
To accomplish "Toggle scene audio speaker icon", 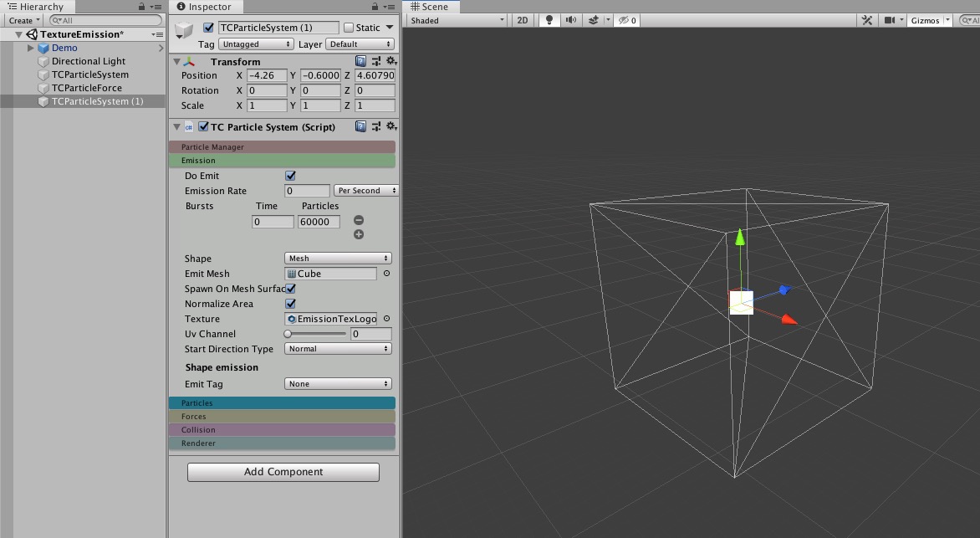I will [570, 20].
